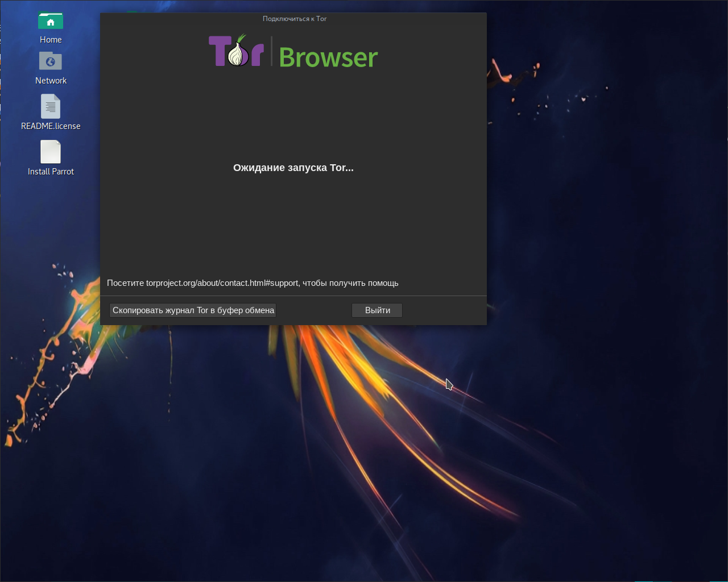Screen dimensions: 728x582
Task: Click the Выйти button
Action: 377,310
